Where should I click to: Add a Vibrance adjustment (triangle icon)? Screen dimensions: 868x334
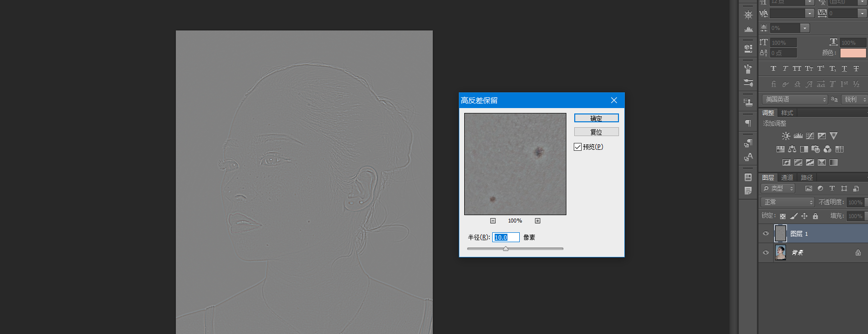[x=834, y=136]
